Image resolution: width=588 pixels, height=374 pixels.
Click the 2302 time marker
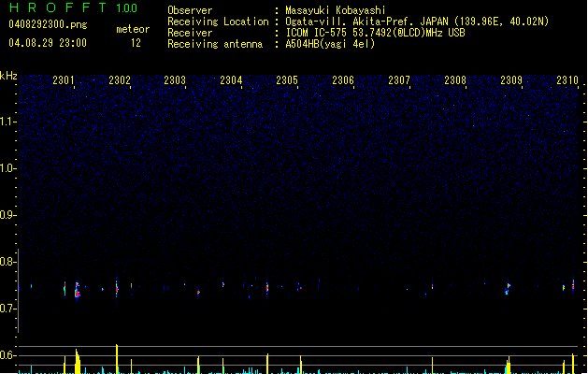[x=120, y=80]
